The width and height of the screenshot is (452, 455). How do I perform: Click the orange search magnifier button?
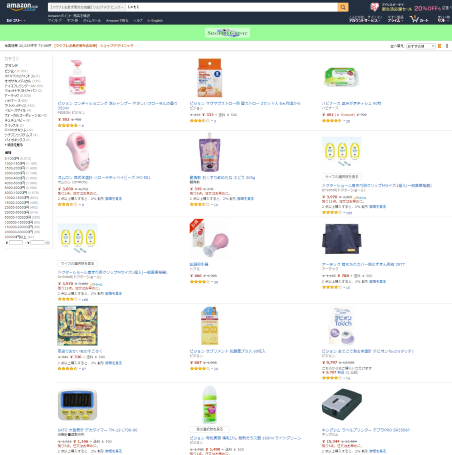click(x=343, y=7)
